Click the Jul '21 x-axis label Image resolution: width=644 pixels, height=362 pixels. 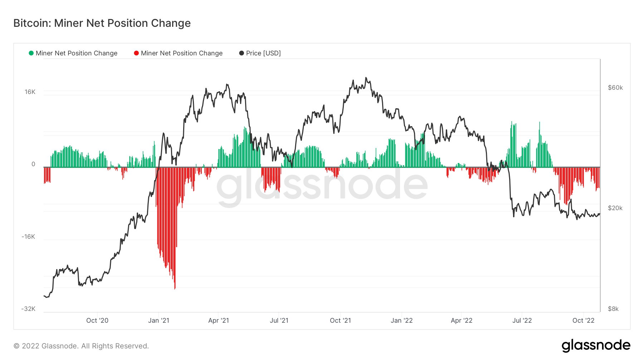coord(279,321)
